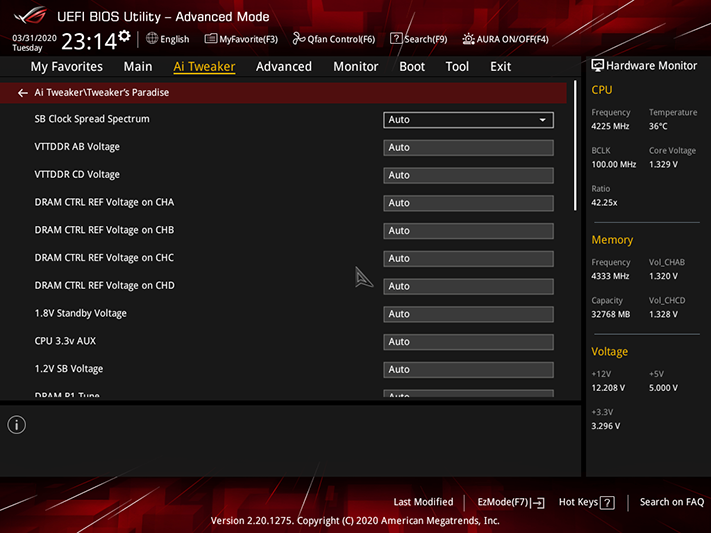Click back arrow to Ai Tweaker
Viewport: 711px width, 533px height.
click(x=23, y=93)
